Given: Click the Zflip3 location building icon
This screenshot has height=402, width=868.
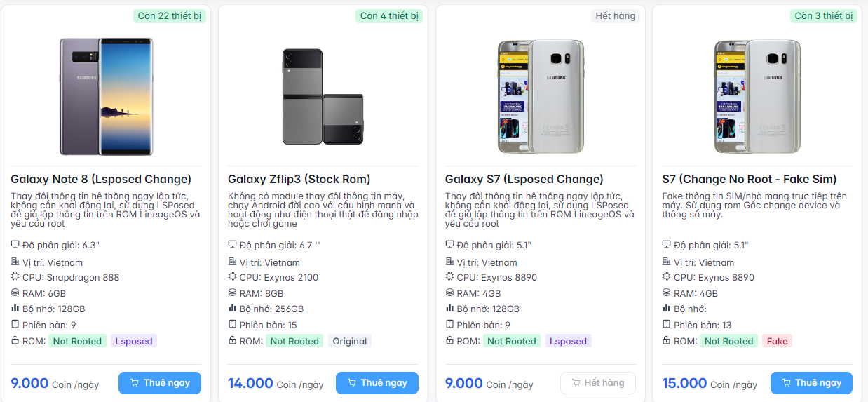Looking at the screenshot, I should click(x=233, y=262).
